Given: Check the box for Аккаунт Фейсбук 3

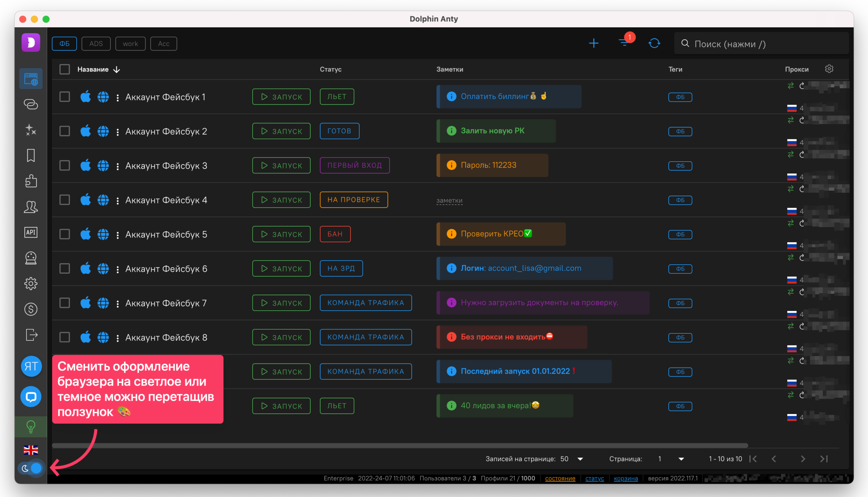Looking at the screenshot, I should [x=64, y=166].
